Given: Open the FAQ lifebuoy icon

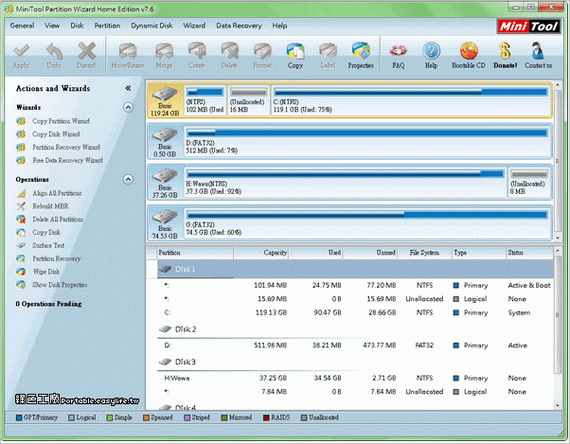Looking at the screenshot, I should coord(398,51).
